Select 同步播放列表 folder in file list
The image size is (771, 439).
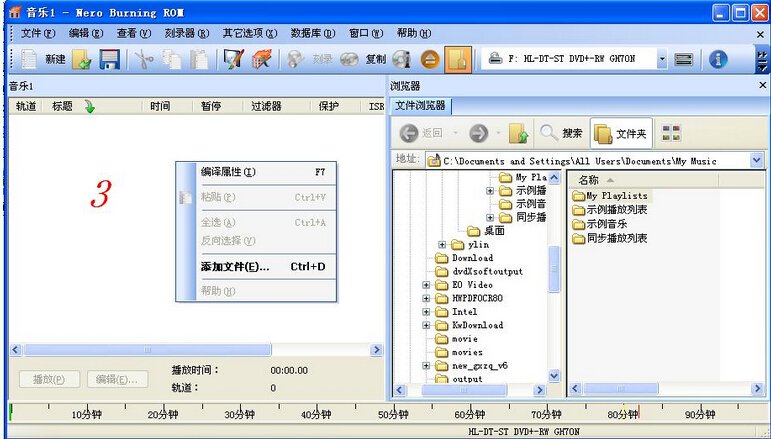click(x=610, y=238)
